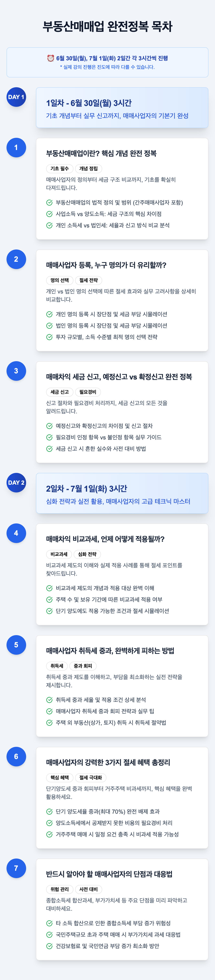Click the 2일차 - 7월 1일(화) banner
This screenshot has width=215, height=980.
(x=122, y=493)
